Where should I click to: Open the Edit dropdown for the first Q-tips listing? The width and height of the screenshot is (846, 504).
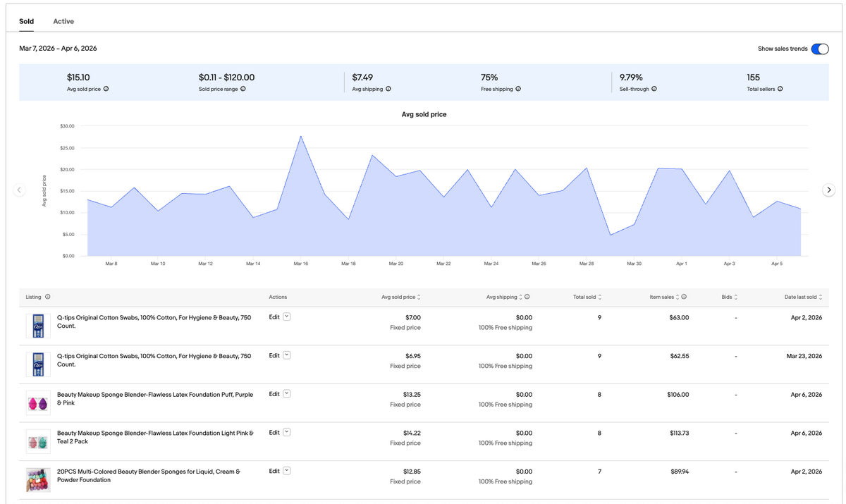point(285,316)
